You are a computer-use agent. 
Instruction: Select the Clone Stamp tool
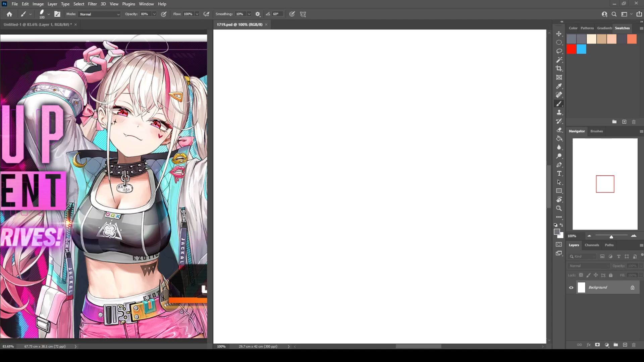pos(559,112)
